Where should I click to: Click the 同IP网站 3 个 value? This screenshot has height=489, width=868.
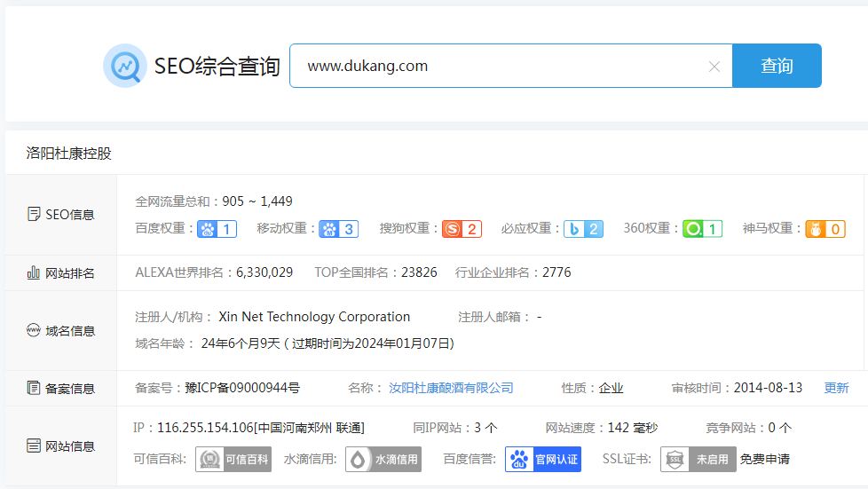tap(485, 428)
